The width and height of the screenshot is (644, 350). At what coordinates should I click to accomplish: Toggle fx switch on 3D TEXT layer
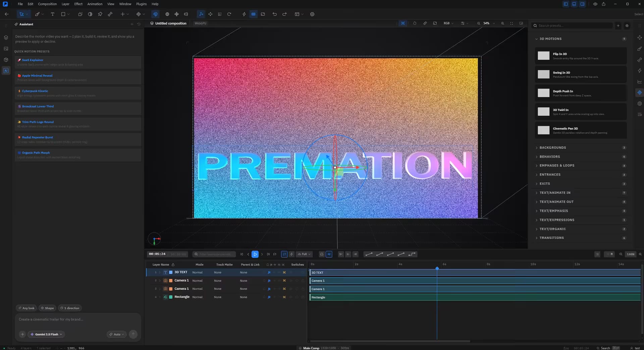click(x=269, y=272)
